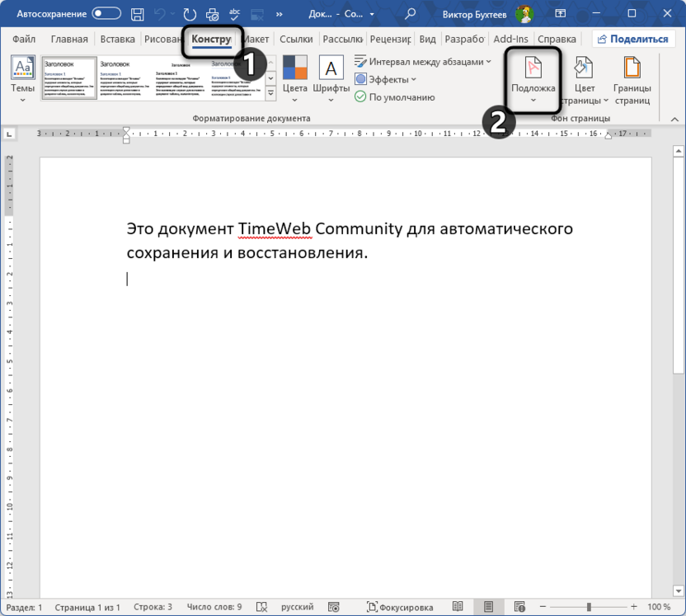
Task: Click the Redo circular arrow icon
Action: 190,14
